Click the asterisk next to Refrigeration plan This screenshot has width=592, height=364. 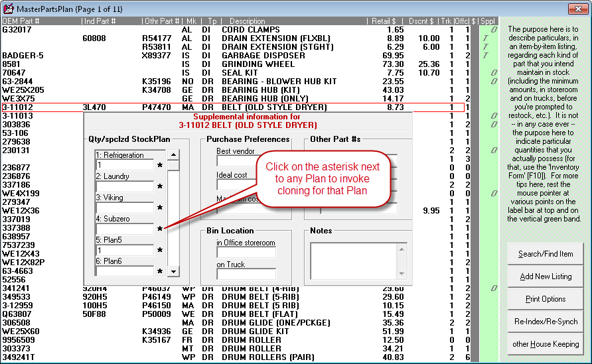[159, 166]
